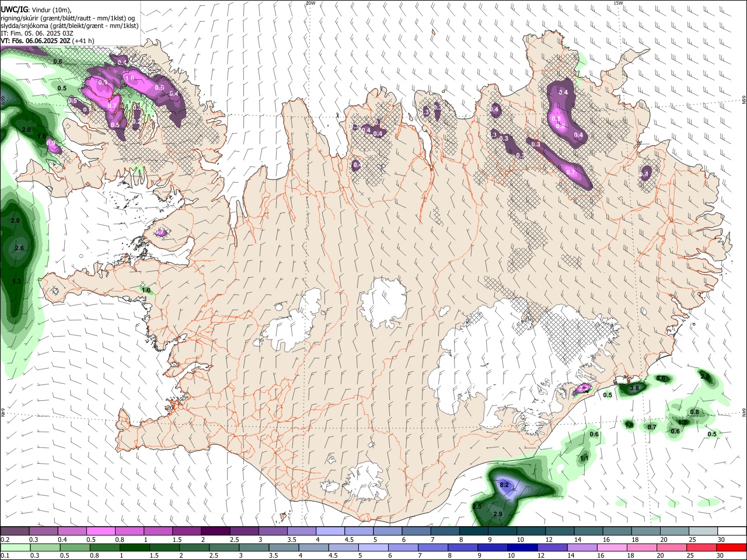Pick the red swatch at rain-scale 30
The image size is (747, 560).
coord(732,548)
